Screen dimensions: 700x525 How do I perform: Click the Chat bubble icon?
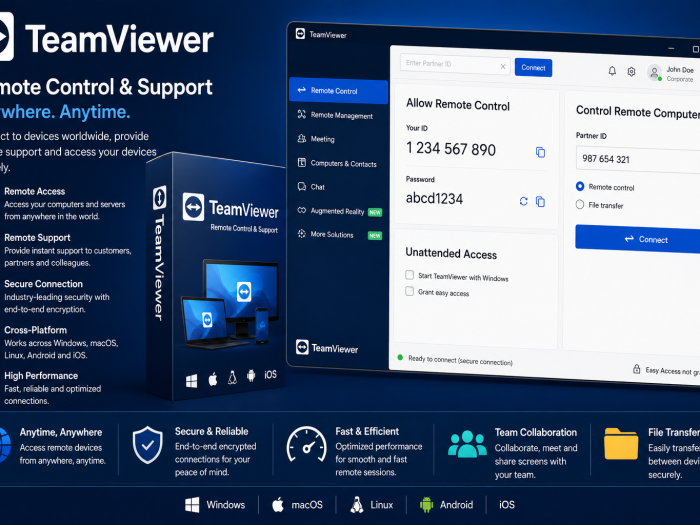point(302,186)
